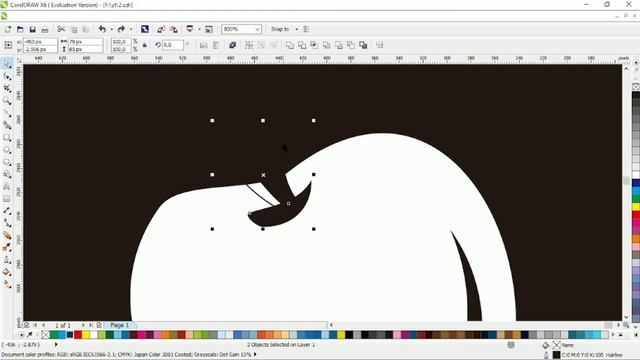The width and height of the screenshot is (640, 360).
Task: Print the document using printer icon
Action: point(45,29)
